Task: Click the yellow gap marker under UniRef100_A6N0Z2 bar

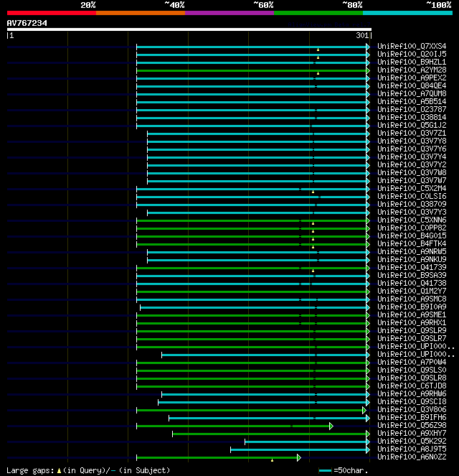Action: point(272,460)
